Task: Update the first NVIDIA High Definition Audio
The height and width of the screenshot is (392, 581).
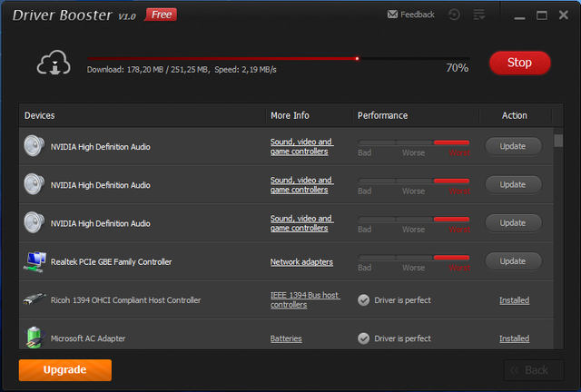Action: tap(513, 146)
